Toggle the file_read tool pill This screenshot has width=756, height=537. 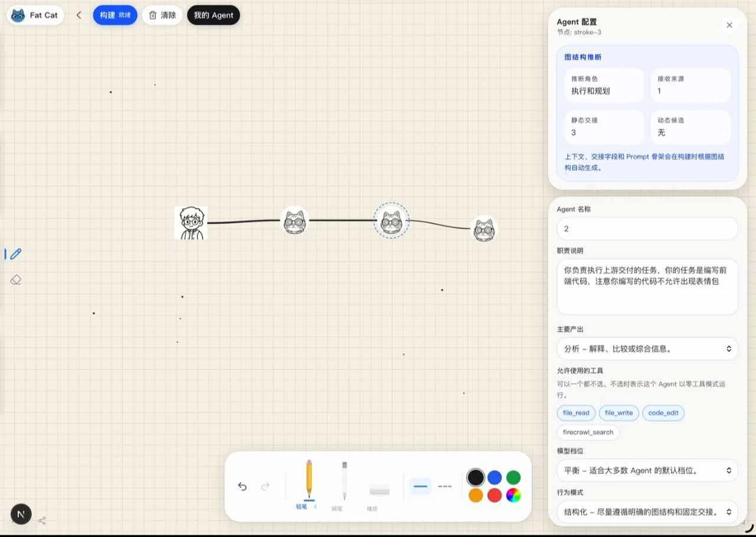click(575, 413)
